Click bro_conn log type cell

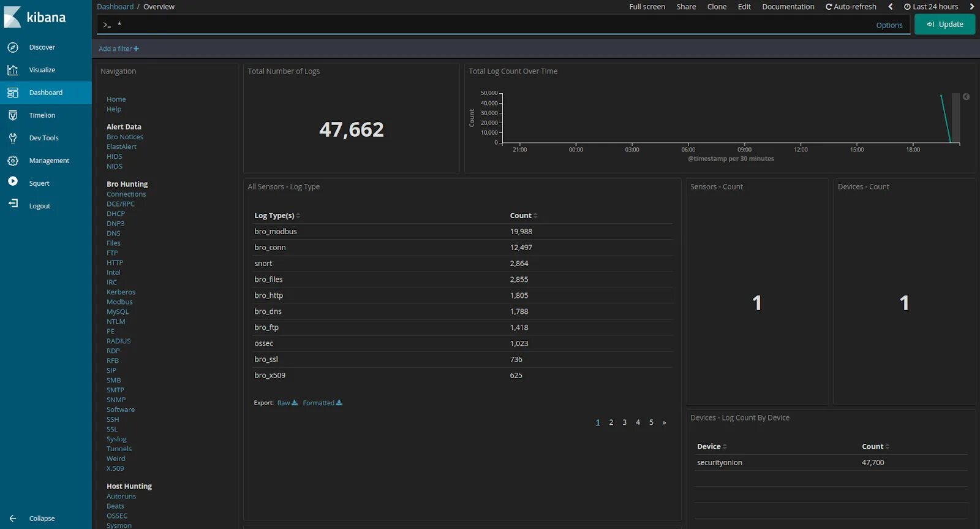[270, 248]
